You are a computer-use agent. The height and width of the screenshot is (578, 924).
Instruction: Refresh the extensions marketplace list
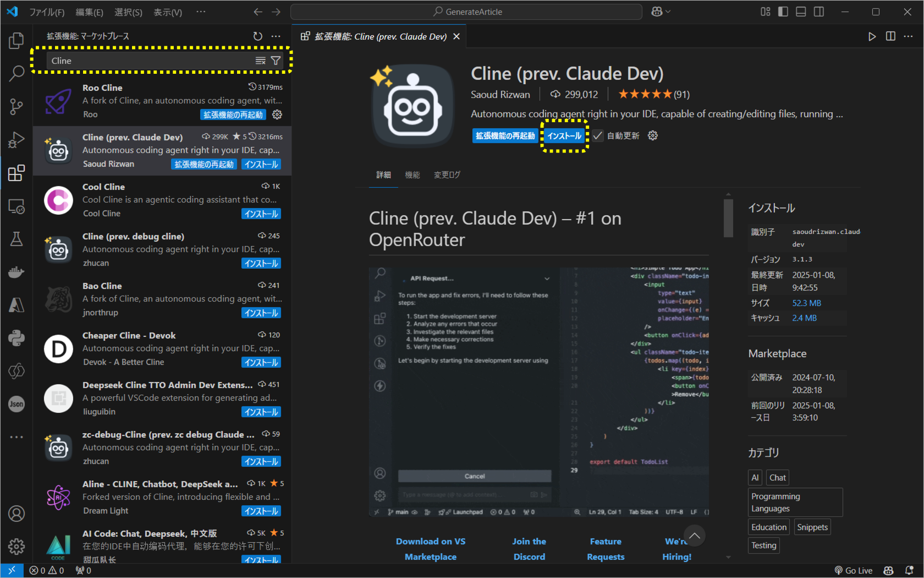pos(257,36)
